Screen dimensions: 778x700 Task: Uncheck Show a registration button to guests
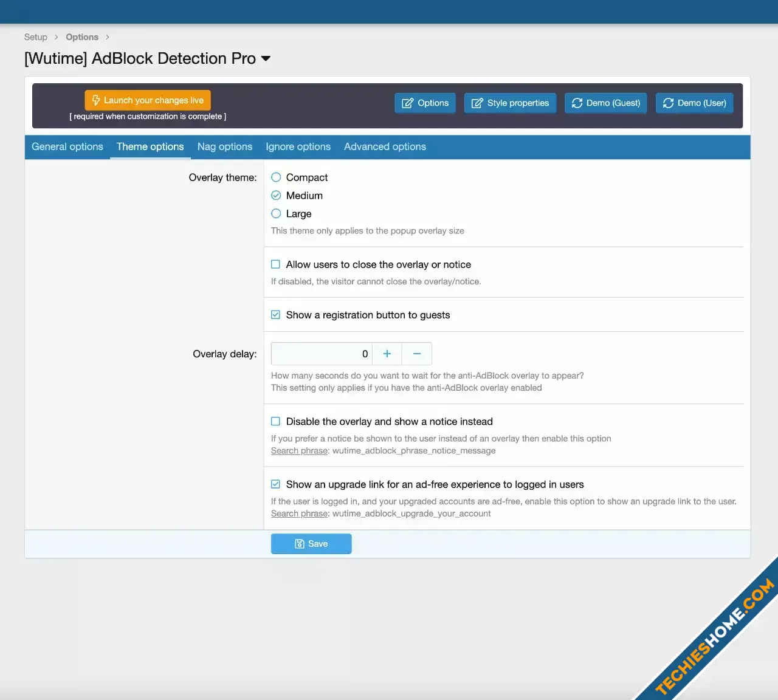(275, 315)
